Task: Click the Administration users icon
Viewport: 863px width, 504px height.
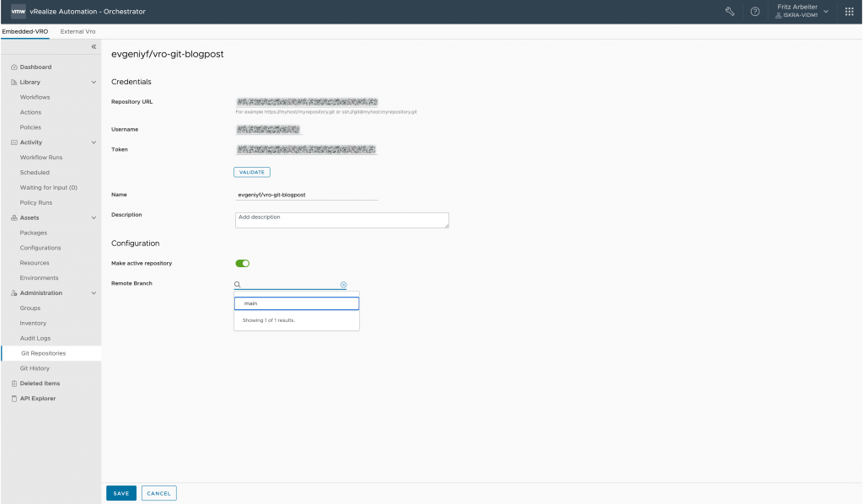Action: click(13, 293)
